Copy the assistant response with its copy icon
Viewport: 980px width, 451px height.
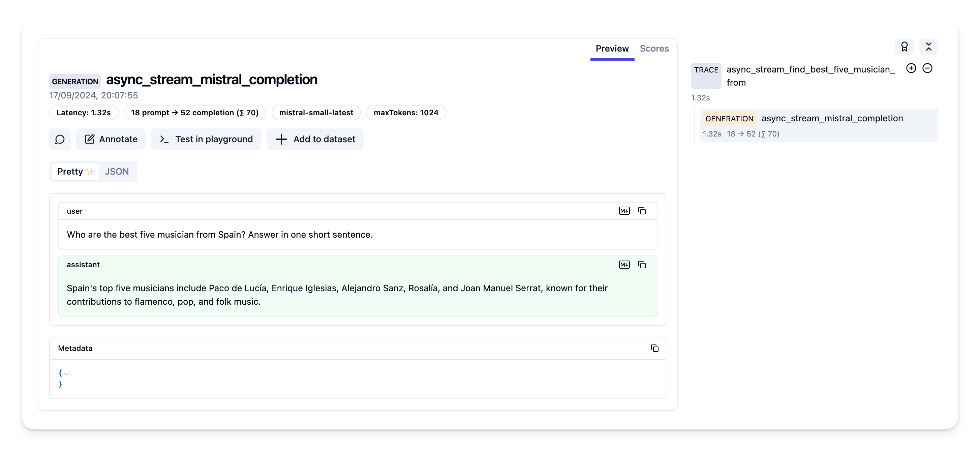point(642,265)
